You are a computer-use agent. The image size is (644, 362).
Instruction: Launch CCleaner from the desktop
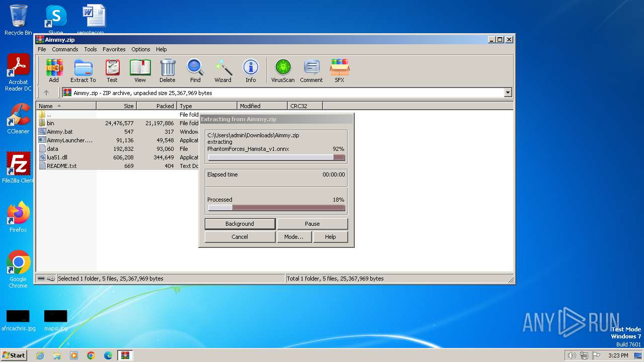18,119
